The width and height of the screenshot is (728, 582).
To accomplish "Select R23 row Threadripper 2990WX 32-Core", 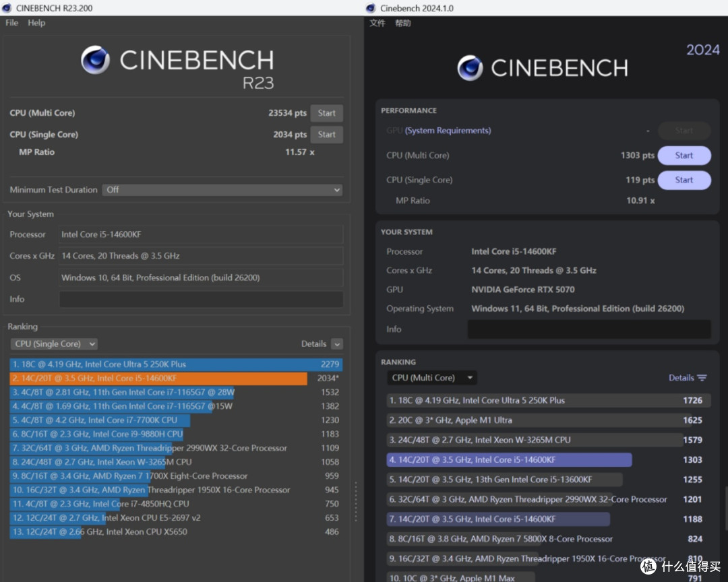I will point(176,448).
